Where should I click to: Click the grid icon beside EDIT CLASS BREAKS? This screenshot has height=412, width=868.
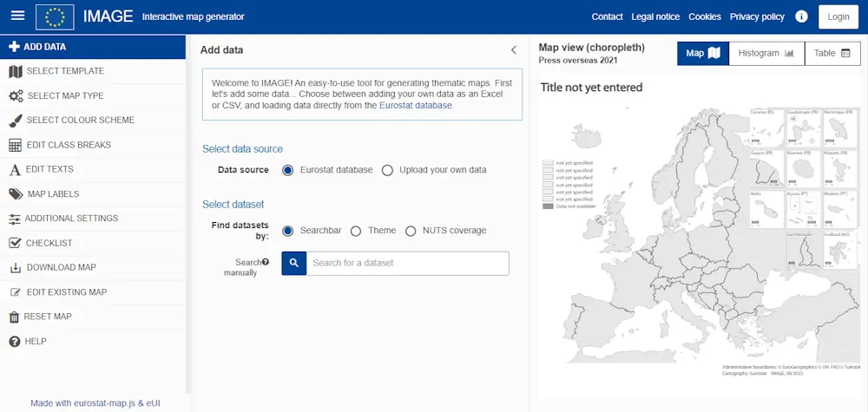pos(16,145)
